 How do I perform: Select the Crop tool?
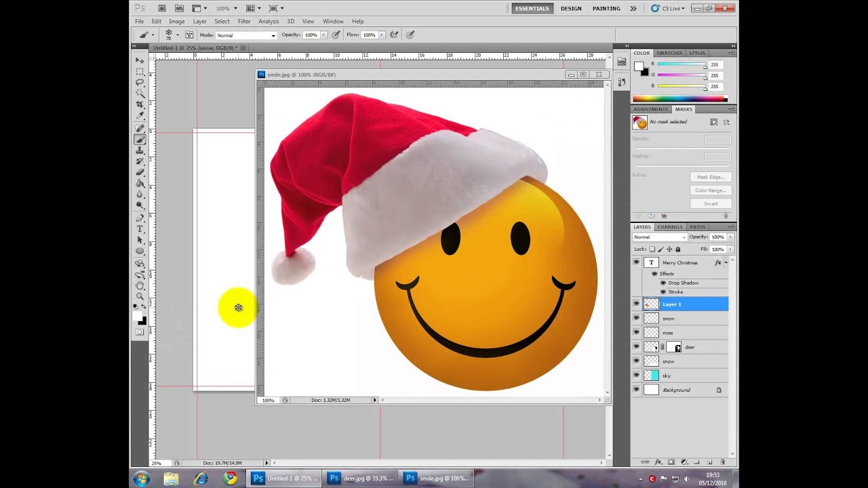tap(140, 104)
